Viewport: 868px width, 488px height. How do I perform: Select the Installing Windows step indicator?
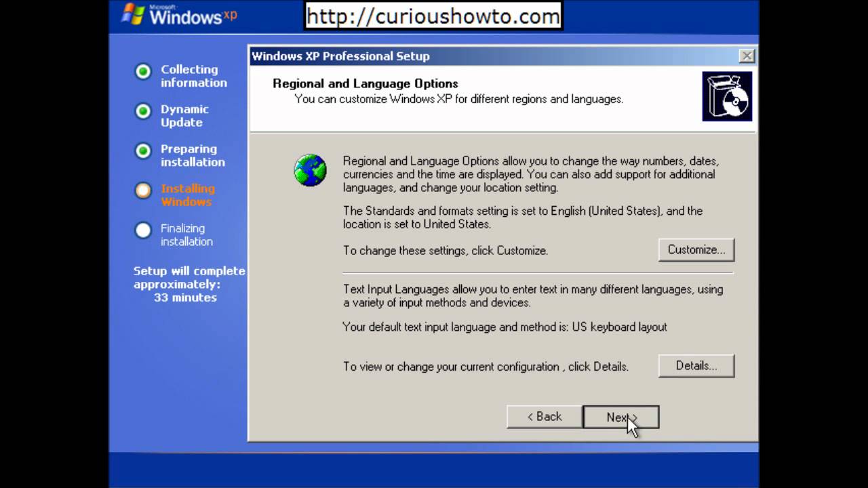click(143, 190)
